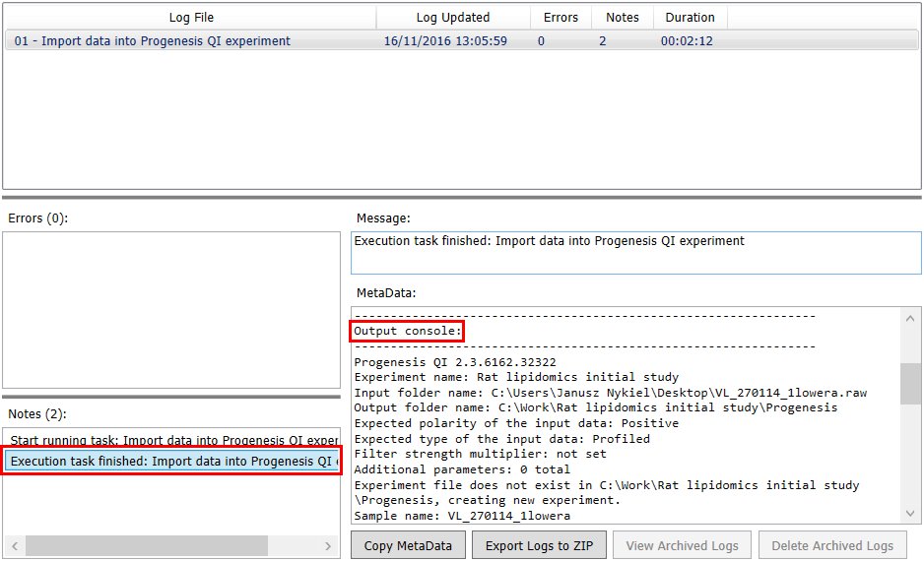Click 'Experiment file does not exist' metadata line
Viewport: 924px width, 561px height.
[x=607, y=493]
